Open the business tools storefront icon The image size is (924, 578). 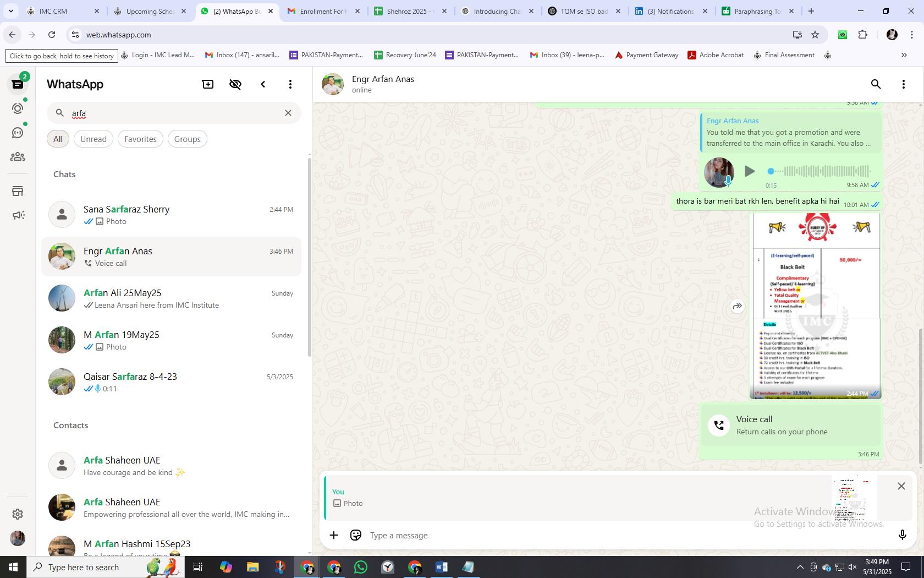click(18, 191)
